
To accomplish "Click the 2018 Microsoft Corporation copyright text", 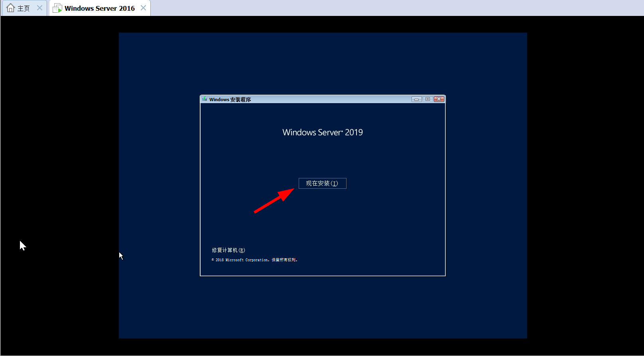I will click(x=254, y=260).
